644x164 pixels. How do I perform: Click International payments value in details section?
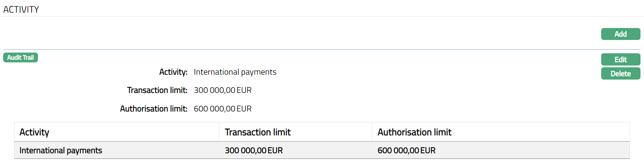[x=235, y=72]
